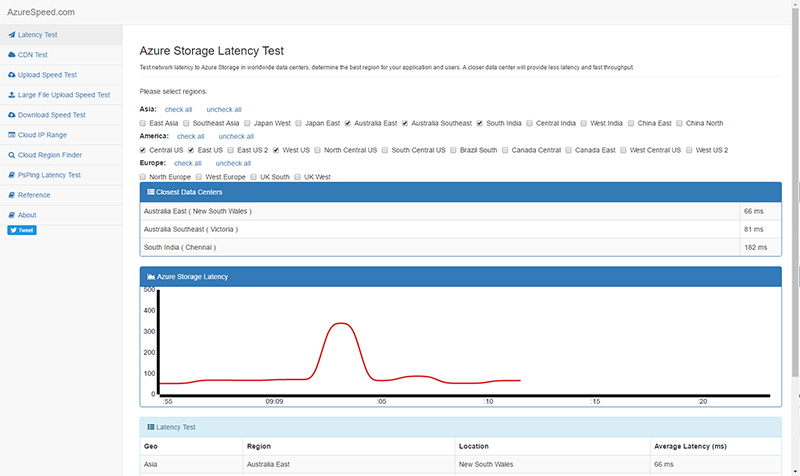Click the CDN Test cloud icon
Viewport: 800px width, 476px height.
(11, 55)
